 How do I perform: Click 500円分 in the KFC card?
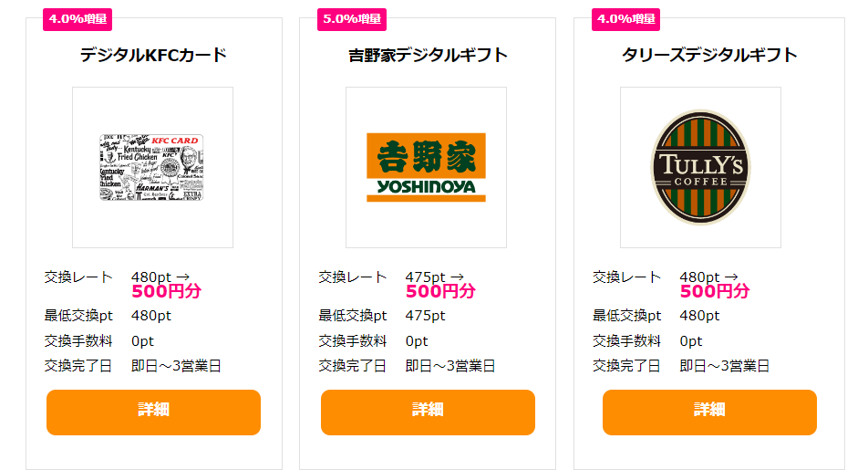tap(166, 291)
